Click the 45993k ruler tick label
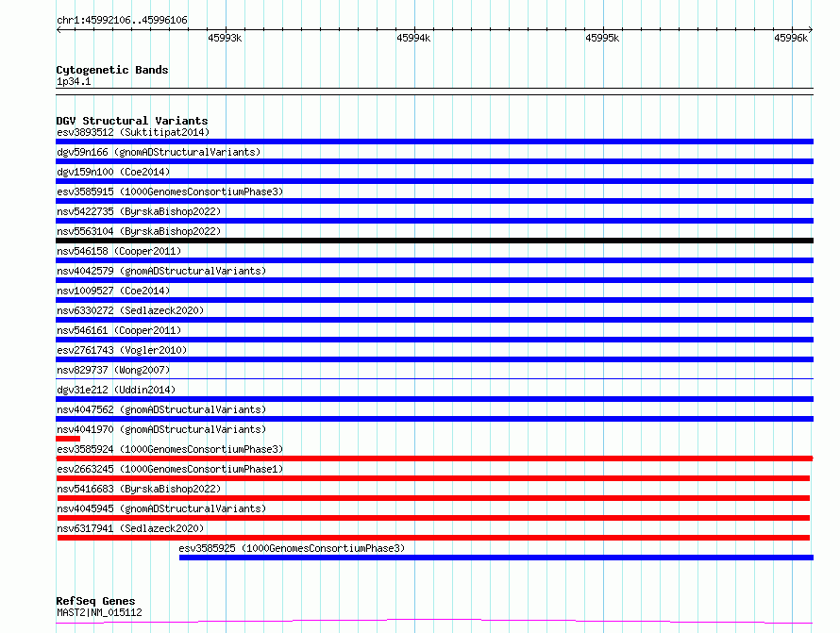 click(x=225, y=38)
